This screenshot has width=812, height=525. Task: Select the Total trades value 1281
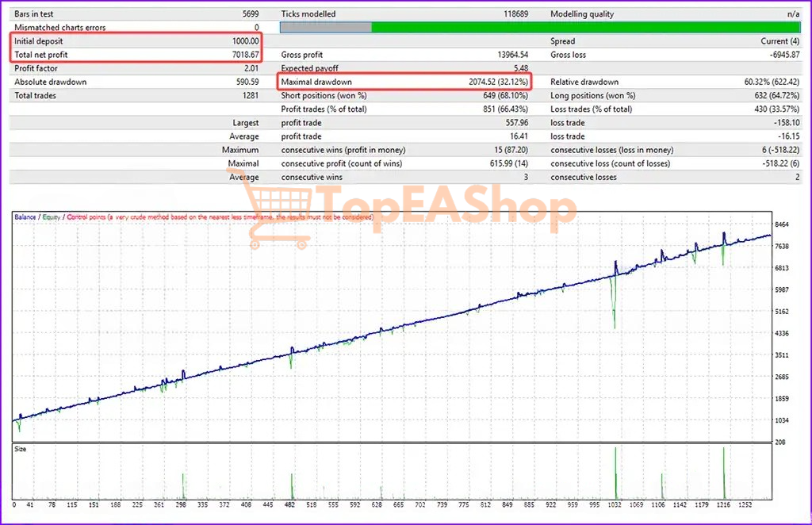249,95
